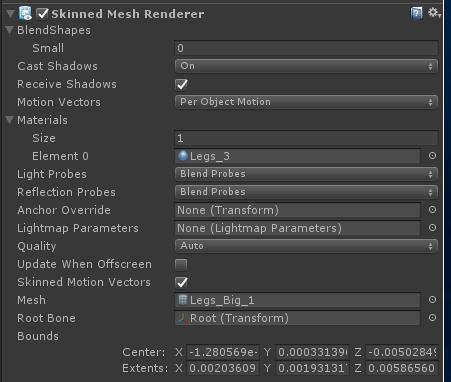
Task: Enable Update When Offscreen
Action: (x=181, y=265)
